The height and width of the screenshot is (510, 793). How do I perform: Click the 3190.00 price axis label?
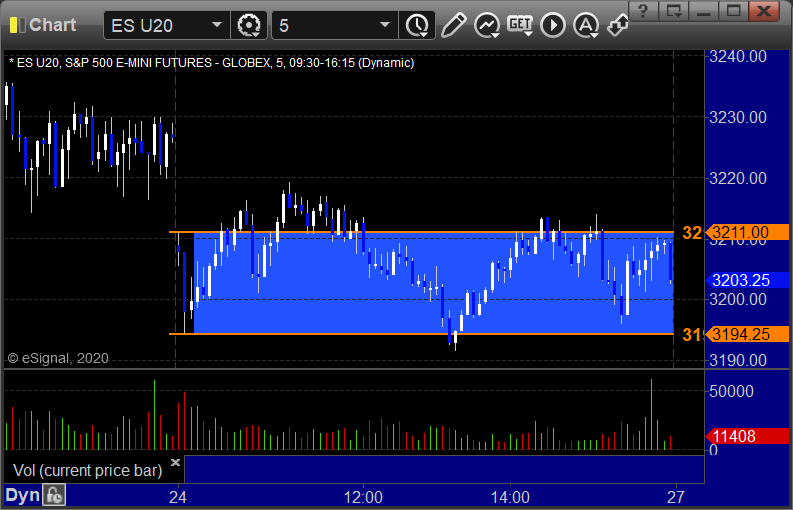(738, 360)
